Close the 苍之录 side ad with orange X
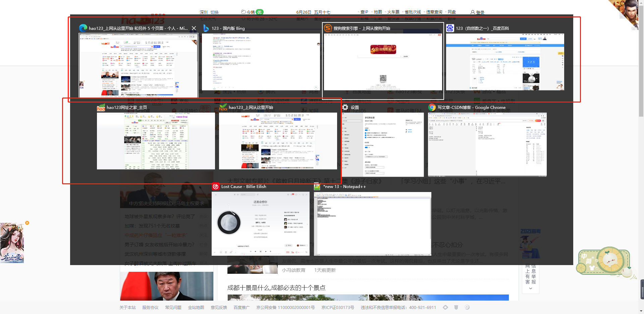Viewport: 644px width, 314px height. (x=27, y=223)
